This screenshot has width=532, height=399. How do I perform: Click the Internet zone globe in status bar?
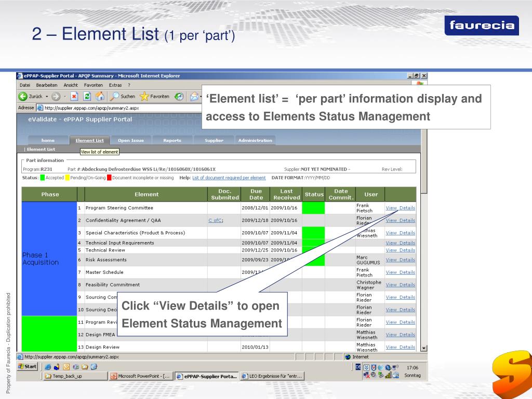(x=348, y=357)
